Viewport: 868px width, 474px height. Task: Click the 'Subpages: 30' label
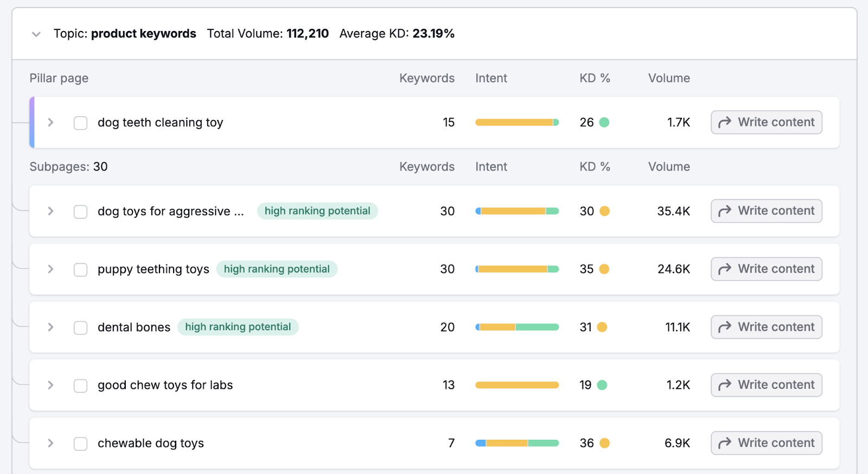(x=69, y=167)
